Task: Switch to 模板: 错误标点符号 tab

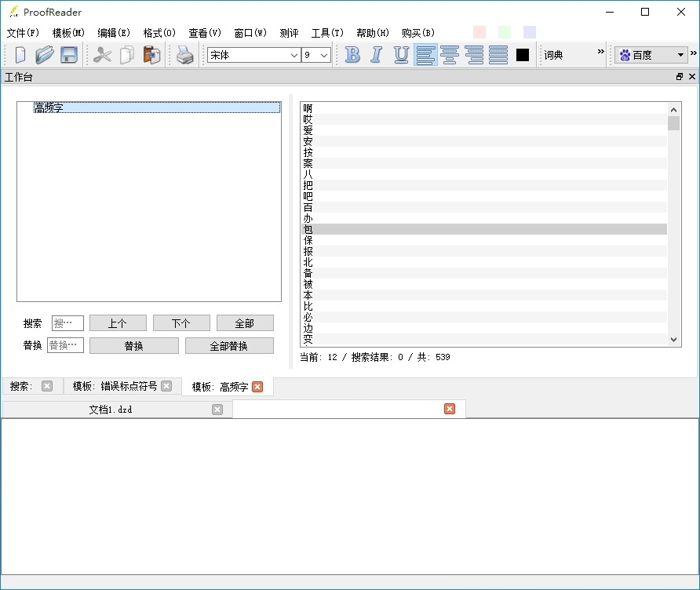Action: [x=115, y=386]
